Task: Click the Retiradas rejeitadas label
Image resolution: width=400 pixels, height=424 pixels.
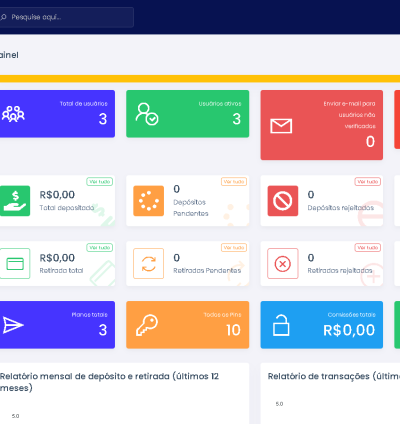Action: tap(340, 270)
